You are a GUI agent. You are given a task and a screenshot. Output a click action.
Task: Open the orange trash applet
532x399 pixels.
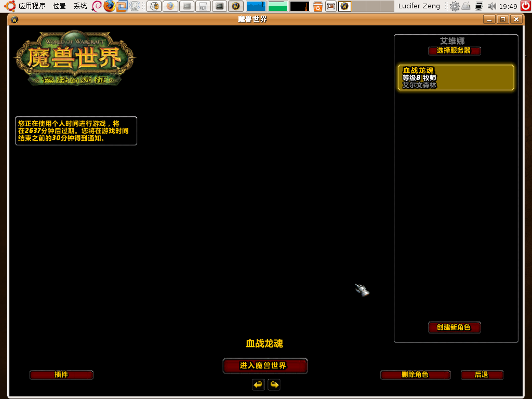pyautogui.click(x=318, y=6)
